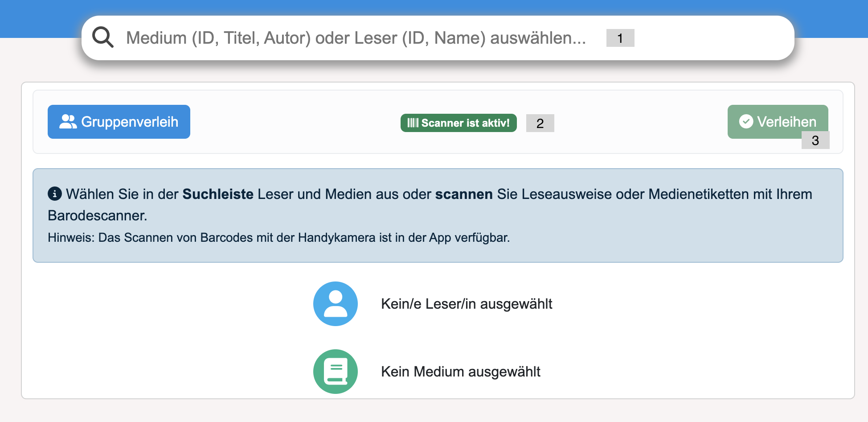Click the 'Kein Medium ausgewählt' label
The width and height of the screenshot is (868, 422).
pyautogui.click(x=461, y=372)
